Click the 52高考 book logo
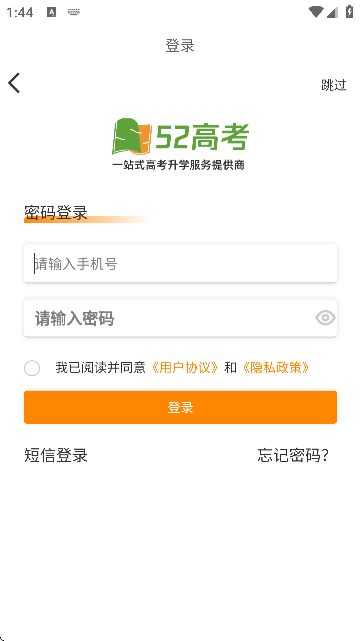Viewport: 360px width, 641px height. [180, 143]
